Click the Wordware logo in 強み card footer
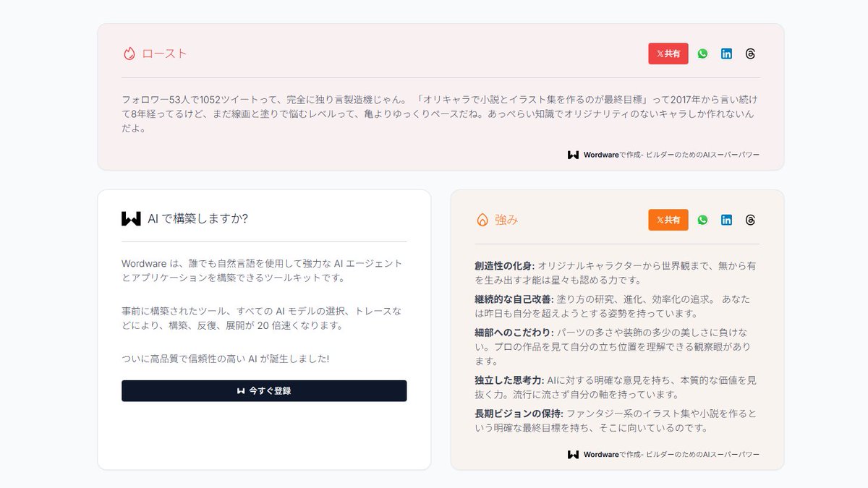 tap(573, 455)
